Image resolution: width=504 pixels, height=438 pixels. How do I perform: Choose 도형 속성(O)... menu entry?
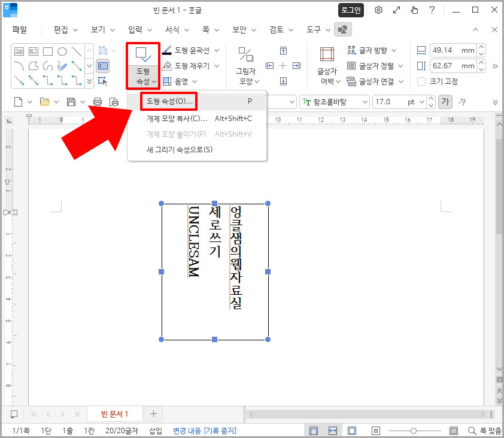197,101
